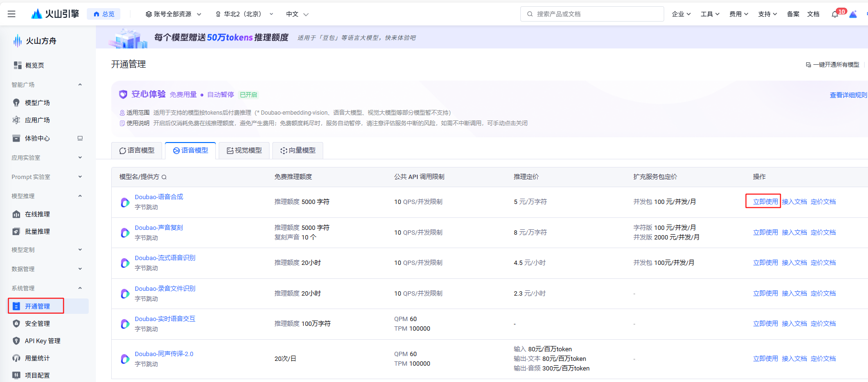The width and height of the screenshot is (868, 382).
Task: Click the 50万tokens promotion banner
Action: click(x=482, y=37)
